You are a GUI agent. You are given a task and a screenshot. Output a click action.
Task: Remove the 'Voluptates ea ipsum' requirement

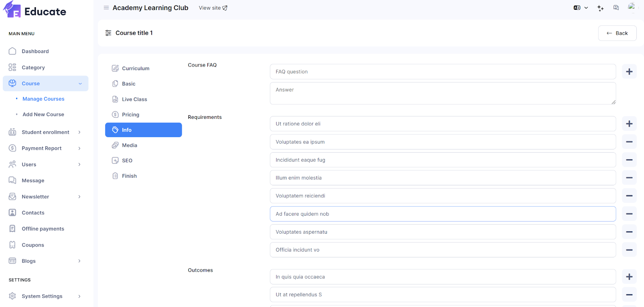point(629,142)
